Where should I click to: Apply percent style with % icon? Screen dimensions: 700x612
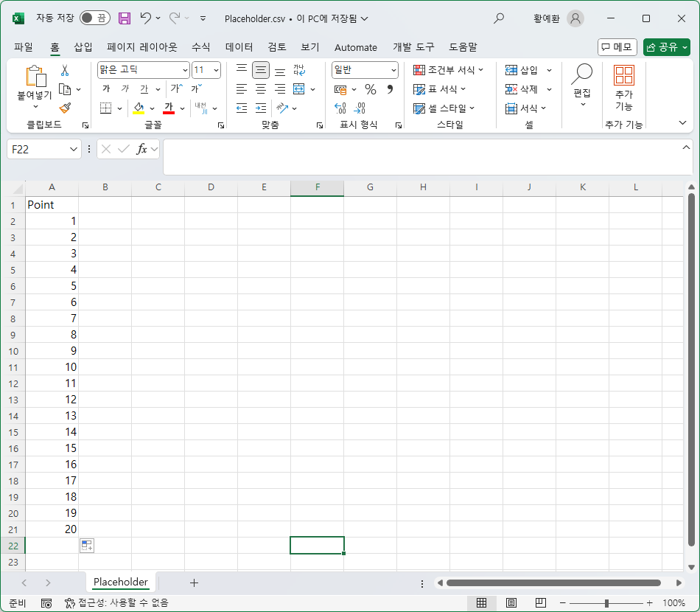[370, 89]
